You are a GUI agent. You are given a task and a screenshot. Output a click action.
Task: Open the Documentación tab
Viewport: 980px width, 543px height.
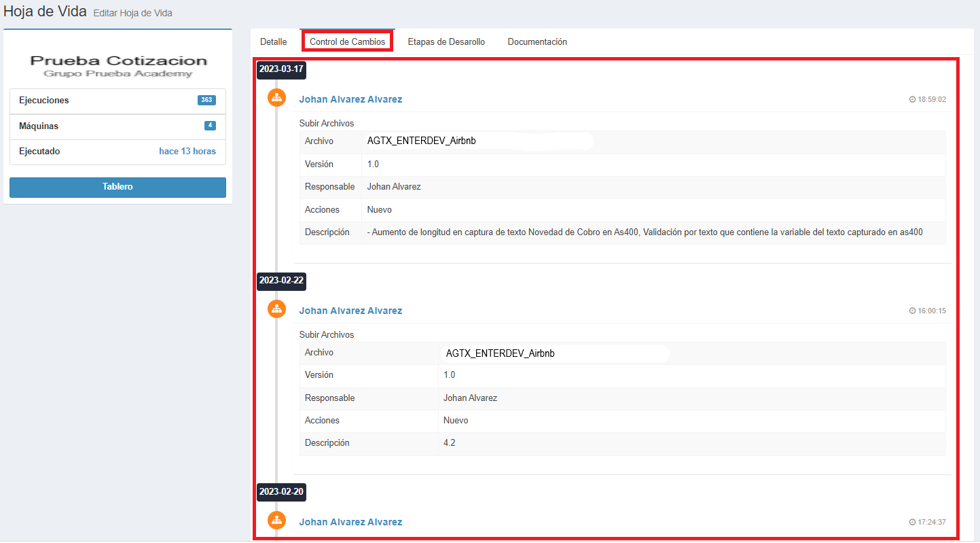tap(537, 41)
